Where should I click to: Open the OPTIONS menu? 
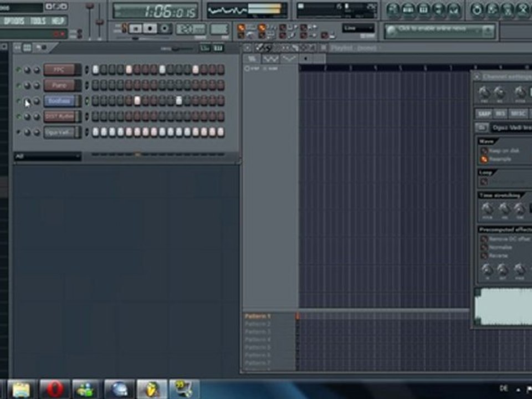[14, 21]
